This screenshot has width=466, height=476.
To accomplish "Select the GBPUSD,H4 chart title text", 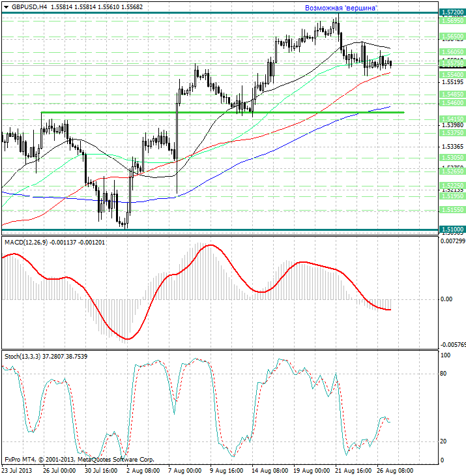I will coord(29,7).
